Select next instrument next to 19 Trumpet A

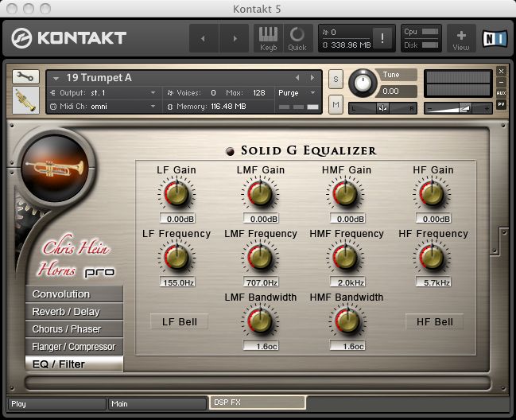pyautogui.click(x=312, y=78)
